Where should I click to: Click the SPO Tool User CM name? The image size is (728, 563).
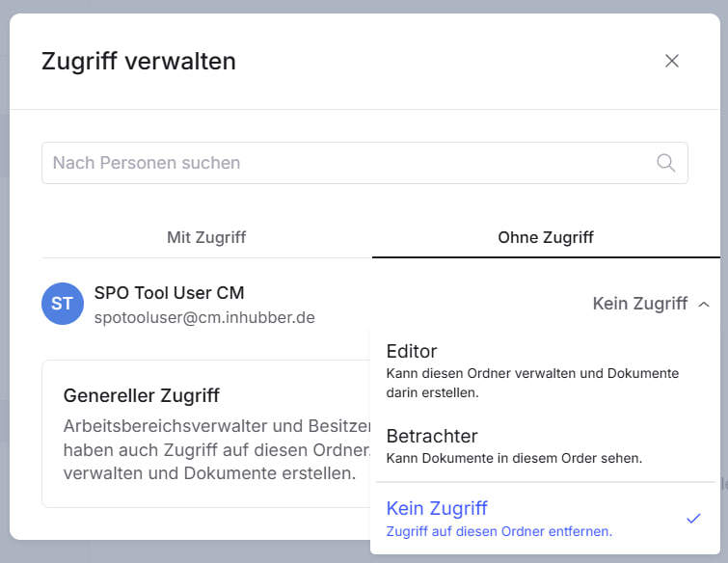(169, 292)
